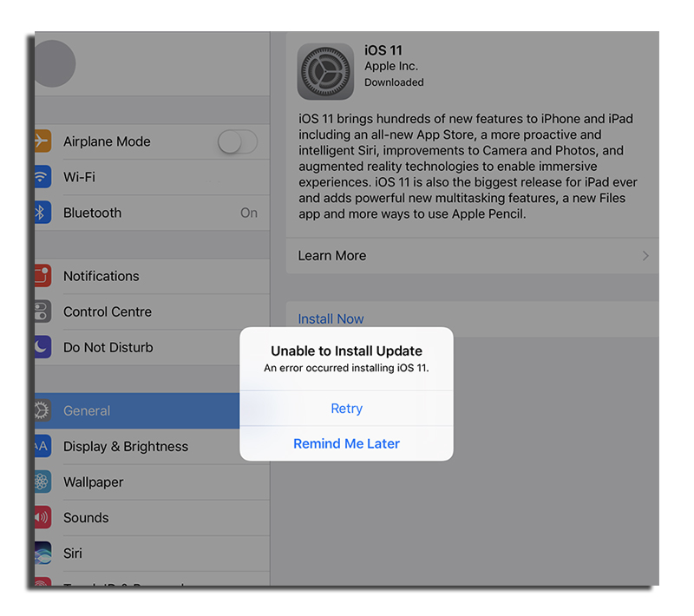The height and width of the screenshot is (616, 694).
Task: Choose Remind Me Later in dialog
Action: click(346, 443)
